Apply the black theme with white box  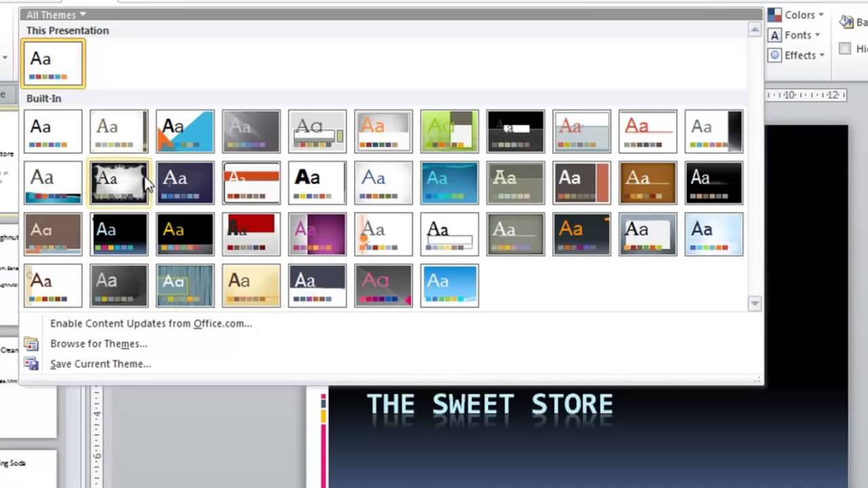tap(515, 131)
